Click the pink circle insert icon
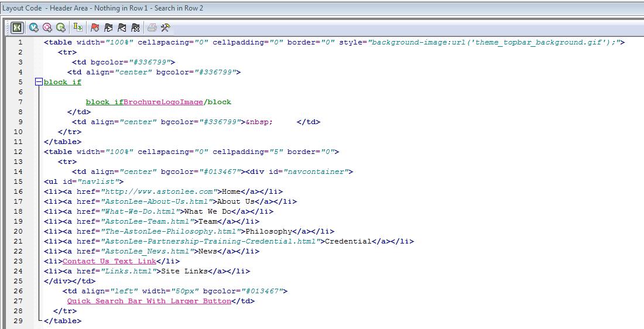The height and width of the screenshot is (329, 644). pyautogui.click(x=47, y=28)
